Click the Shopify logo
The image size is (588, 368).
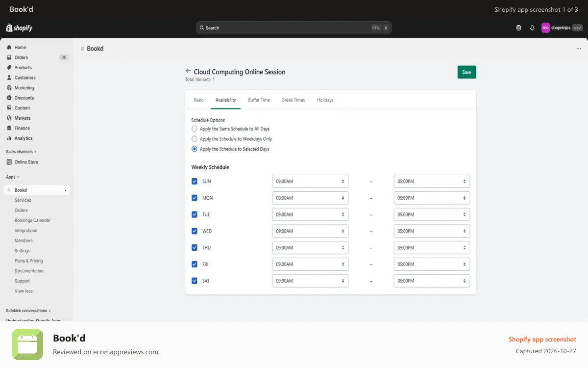coord(19,28)
